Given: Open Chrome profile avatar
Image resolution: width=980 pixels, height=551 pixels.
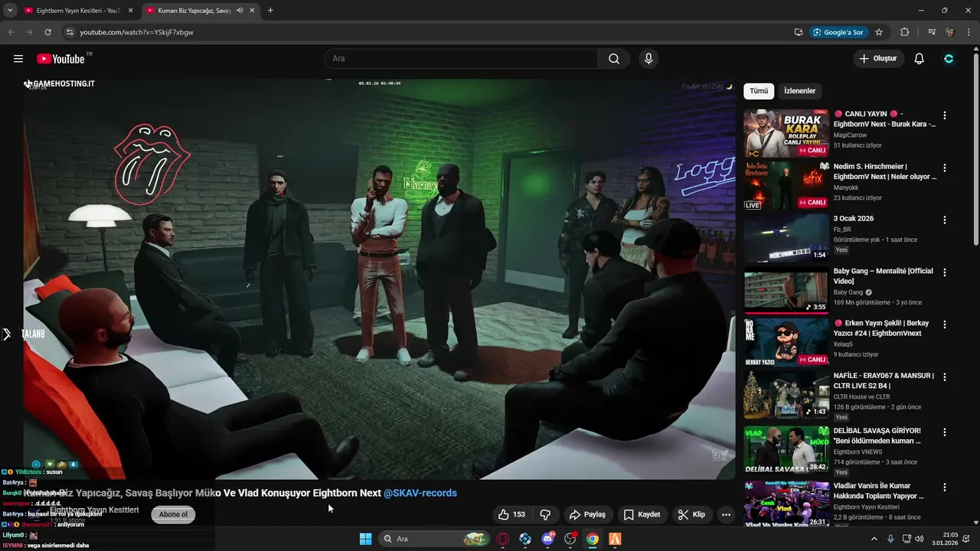Looking at the screenshot, I should click(950, 32).
